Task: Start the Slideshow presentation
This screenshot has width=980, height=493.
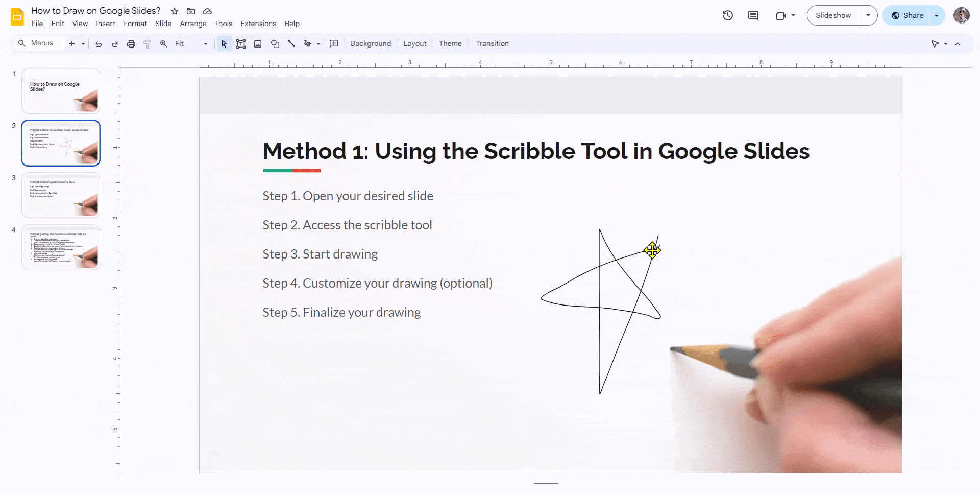Action: 832,15
